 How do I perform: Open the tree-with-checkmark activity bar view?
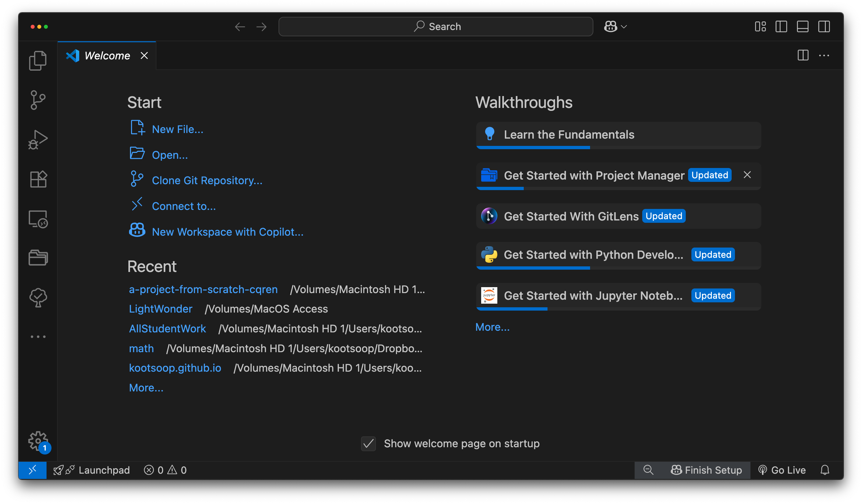(38, 297)
